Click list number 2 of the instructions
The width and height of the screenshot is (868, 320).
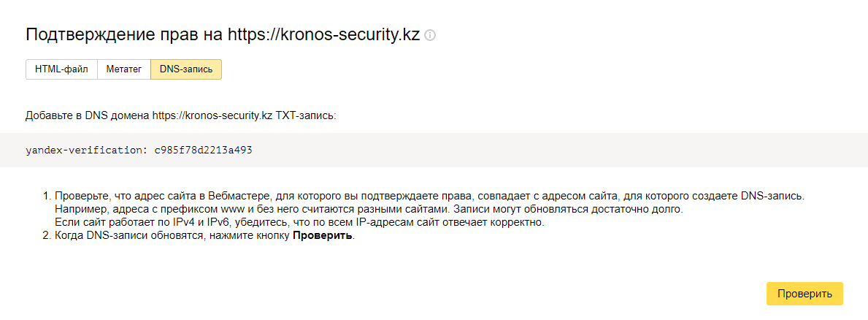(47, 236)
